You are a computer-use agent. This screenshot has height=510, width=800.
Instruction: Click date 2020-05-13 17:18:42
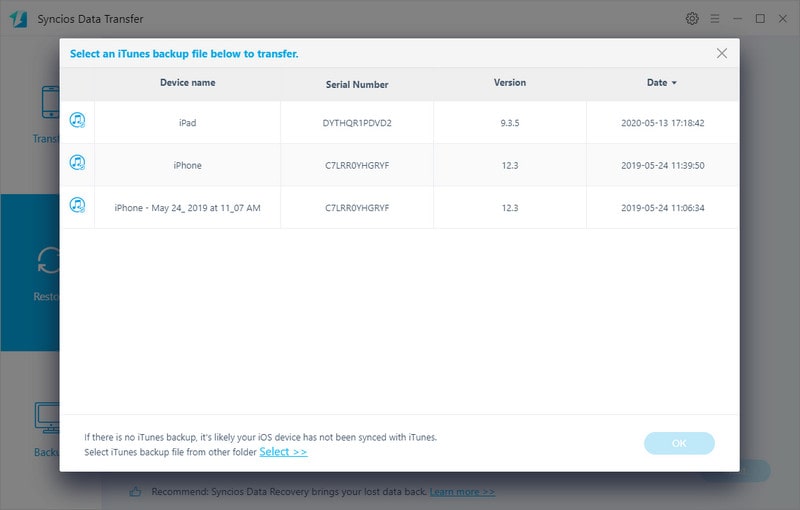662,123
